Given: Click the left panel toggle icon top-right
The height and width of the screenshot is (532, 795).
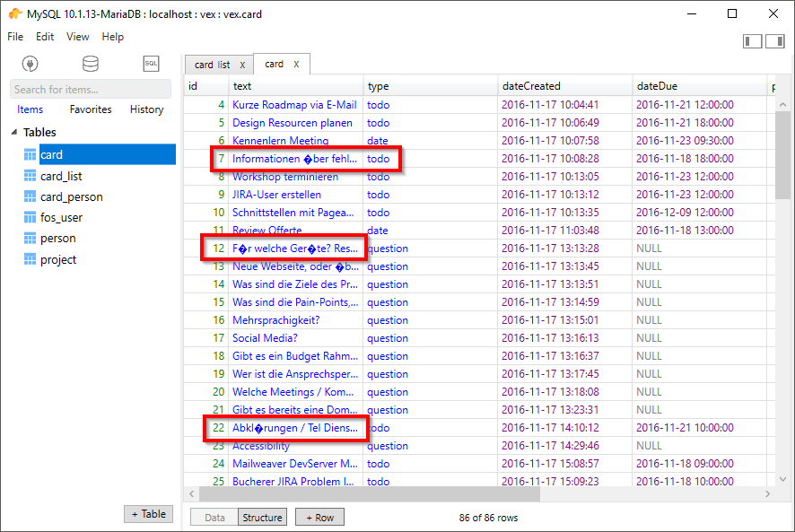Looking at the screenshot, I should 752,41.
